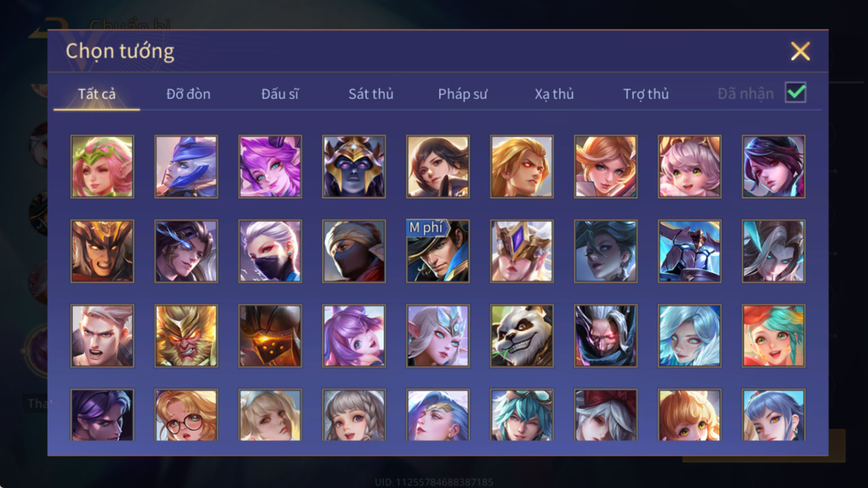Select the panda hero portrait

(522, 336)
